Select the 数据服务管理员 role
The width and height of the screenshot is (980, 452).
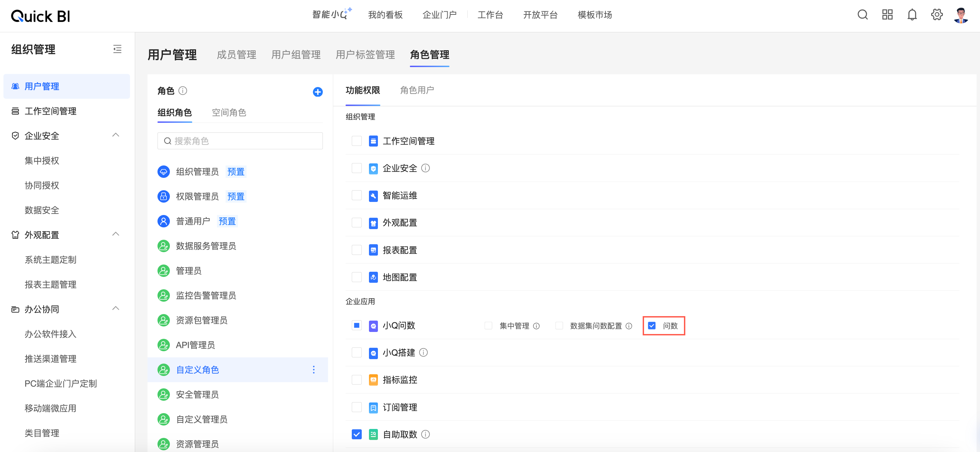[205, 246]
